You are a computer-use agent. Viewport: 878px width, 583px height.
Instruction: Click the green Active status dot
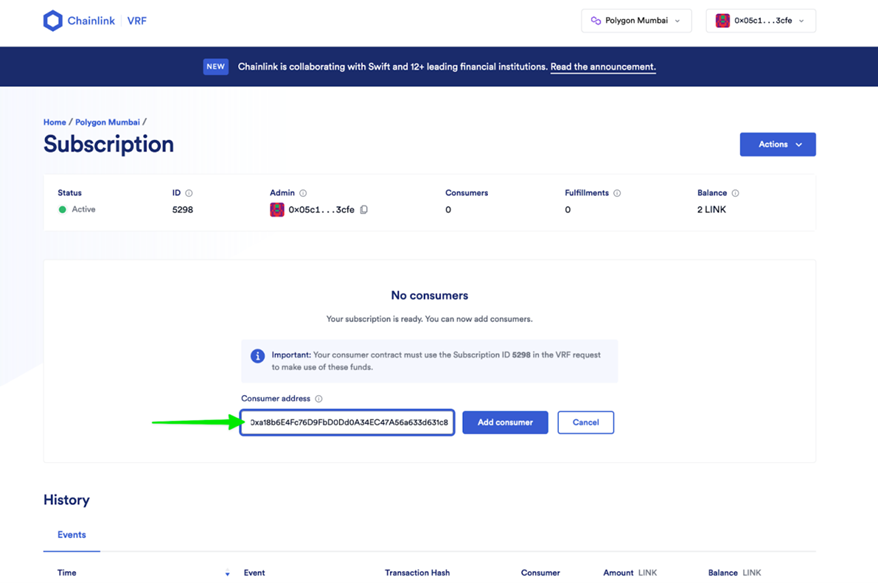[x=62, y=209]
